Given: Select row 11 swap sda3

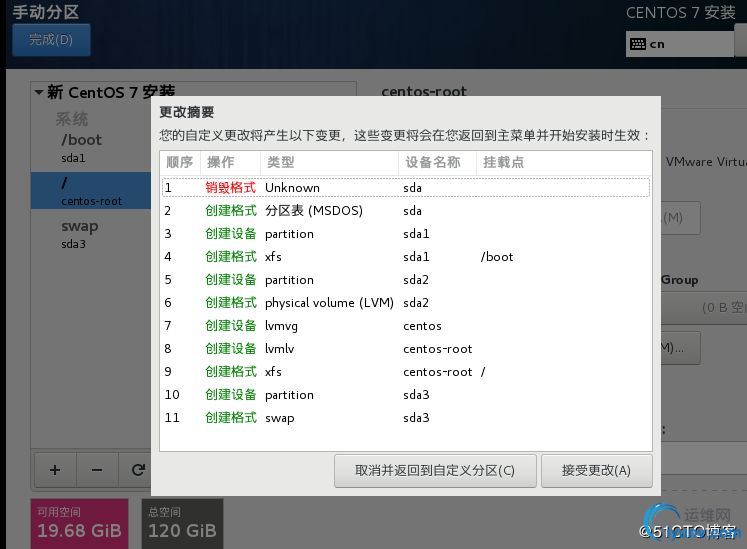Looking at the screenshot, I should click(406, 418).
